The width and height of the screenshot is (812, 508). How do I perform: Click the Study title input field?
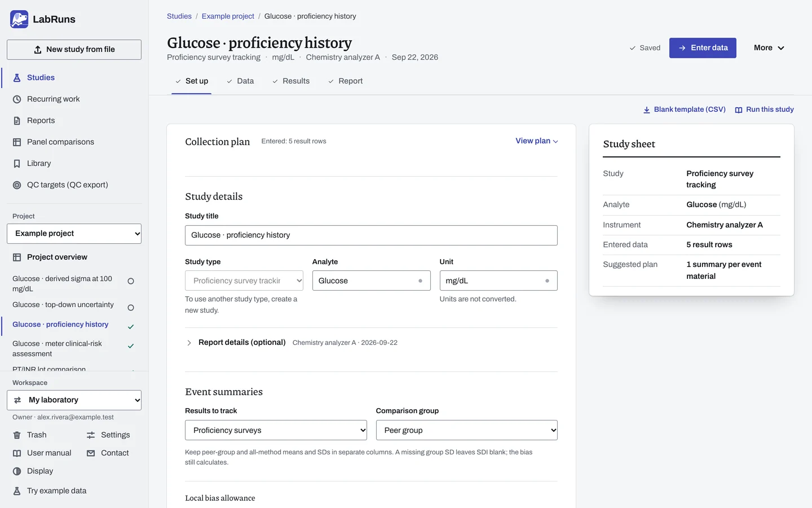click(371, 235)
